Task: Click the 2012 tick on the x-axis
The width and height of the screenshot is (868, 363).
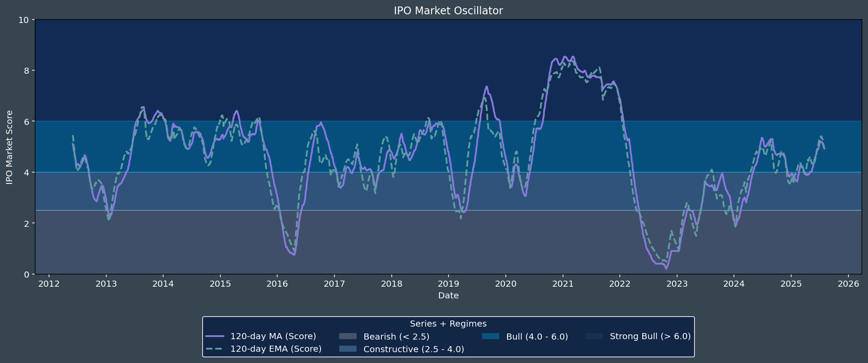Action: tap(49, 284)
